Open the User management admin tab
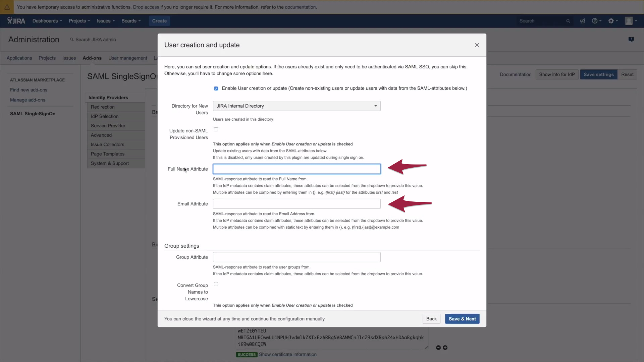Image resolution: width=644 pixels, height=362 pixels. coord(128,58)
